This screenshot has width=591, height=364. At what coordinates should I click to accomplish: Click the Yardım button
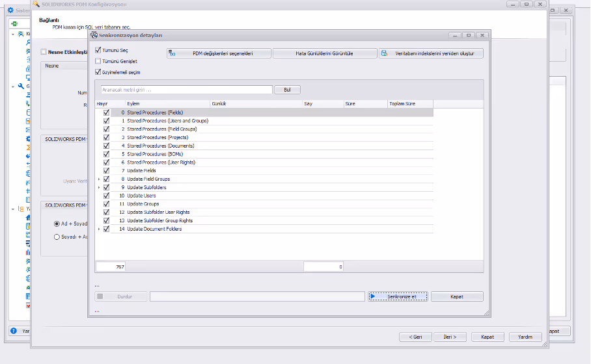tap(525, 337)
